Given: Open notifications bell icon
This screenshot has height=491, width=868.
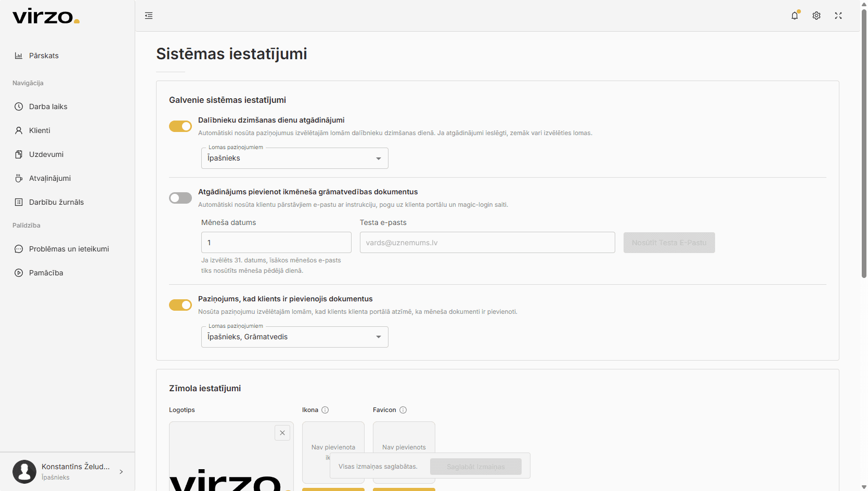Looking at the screenshot, I should tap(795, 16).
